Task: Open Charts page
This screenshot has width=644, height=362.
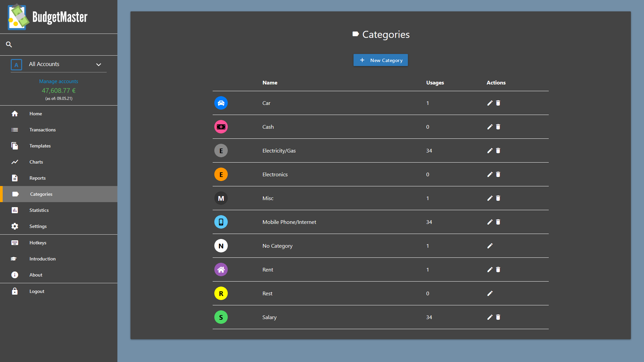Action: pos(59,162)
